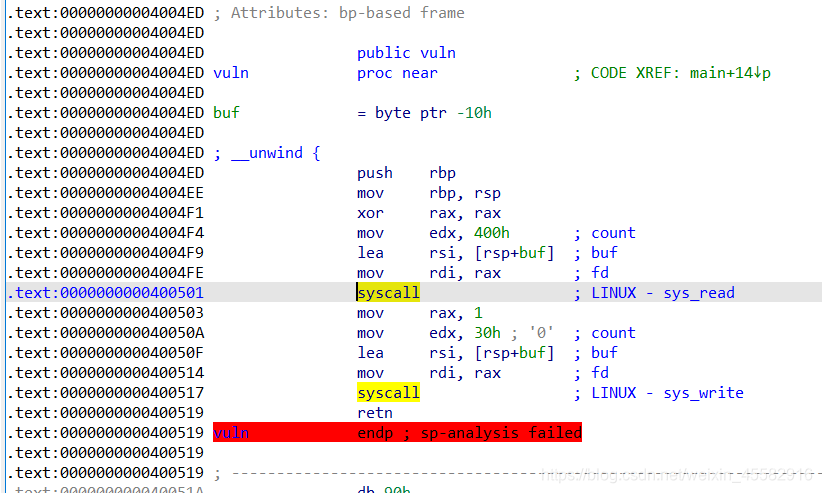Select the '; LINUX - sys_write' comment

(x=658, y=393)
